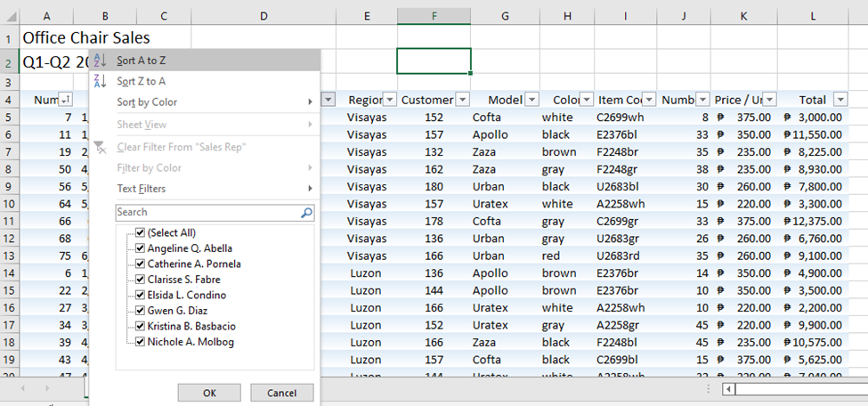
Task: Click the search magnifier icon
Action: tap(306, 212)
